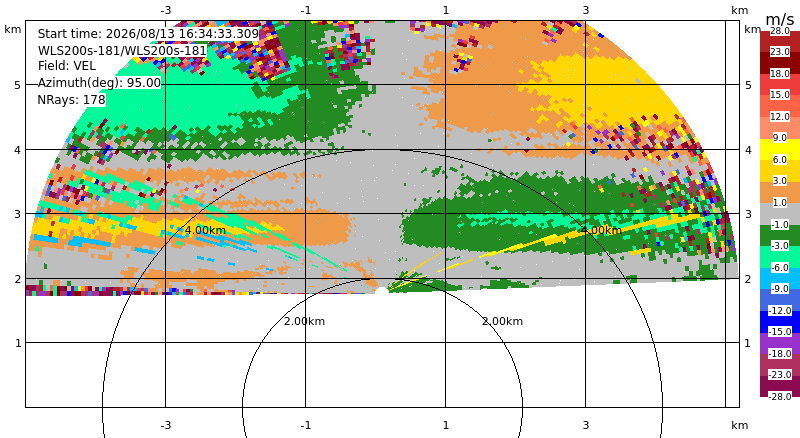Click the Start time annotation text
800x438 pixels.
point(148,34)
